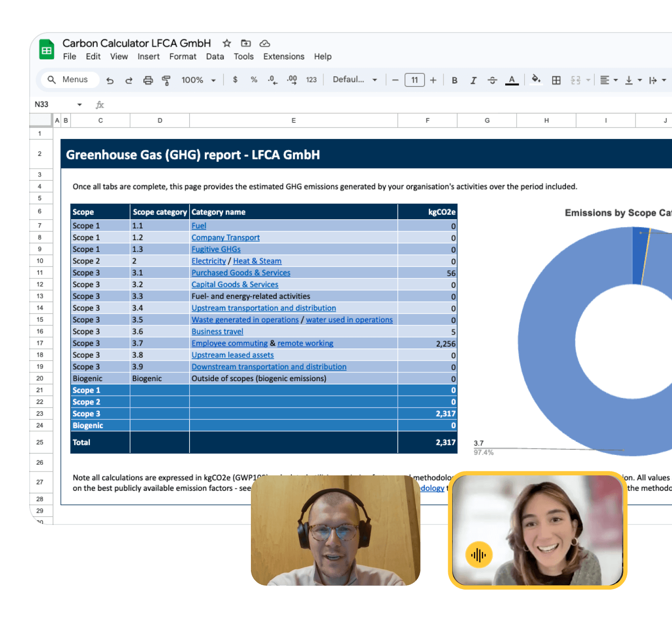Open the Employee commuting link
The width and height of the screenshot is (672, 628).
point(230,343)
